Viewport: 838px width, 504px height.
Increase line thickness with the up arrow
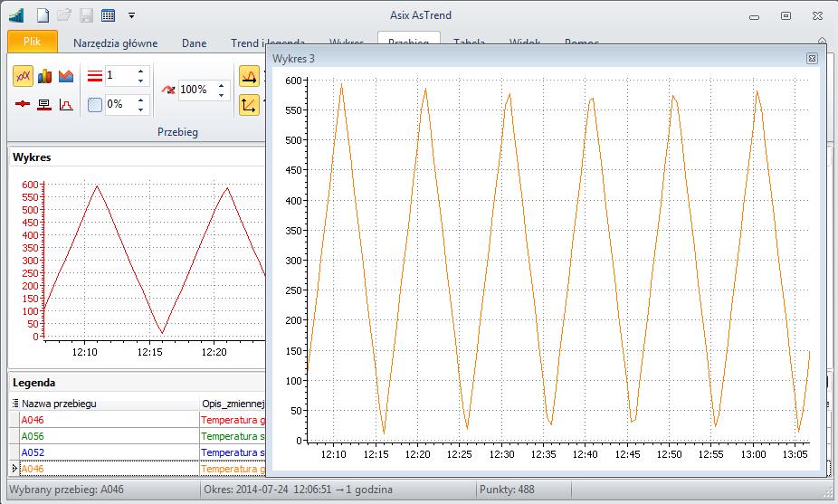[140, 71]
